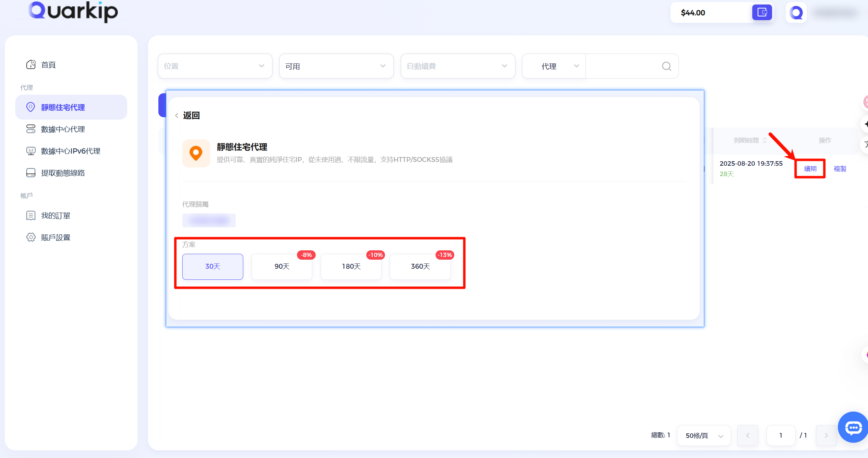Click the 續期 renew link

coord(810,169)
